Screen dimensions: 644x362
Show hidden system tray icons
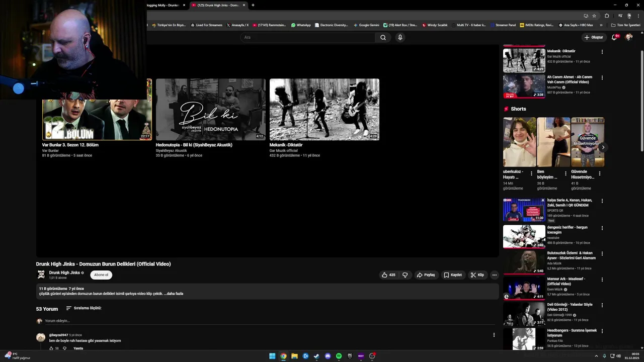click(x=596, y=356)
